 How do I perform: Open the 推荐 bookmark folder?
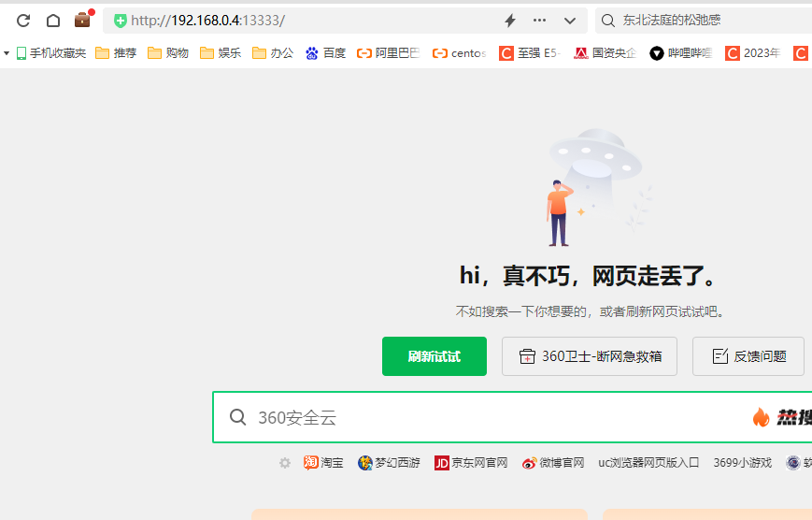pos(116,53)
